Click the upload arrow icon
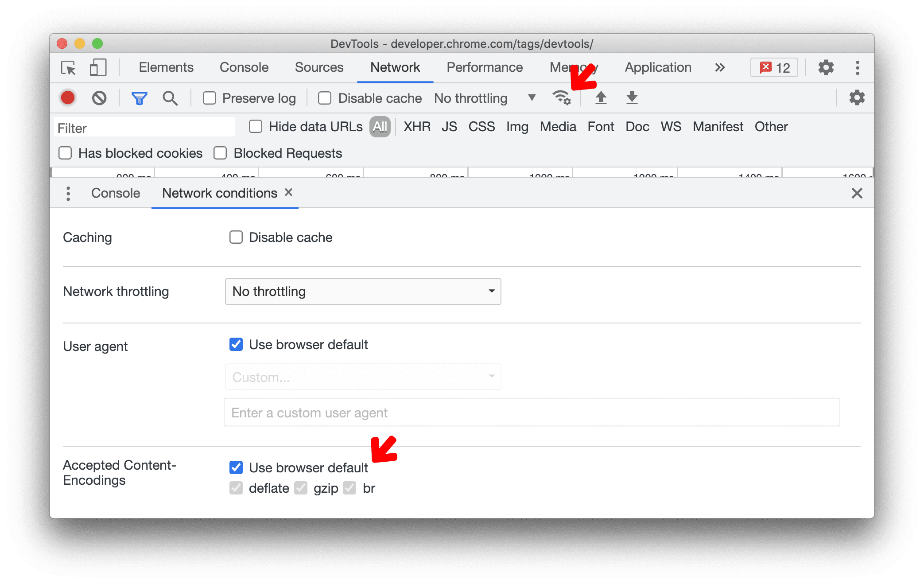This screenshot has height=584, width=924. (601, 98)
